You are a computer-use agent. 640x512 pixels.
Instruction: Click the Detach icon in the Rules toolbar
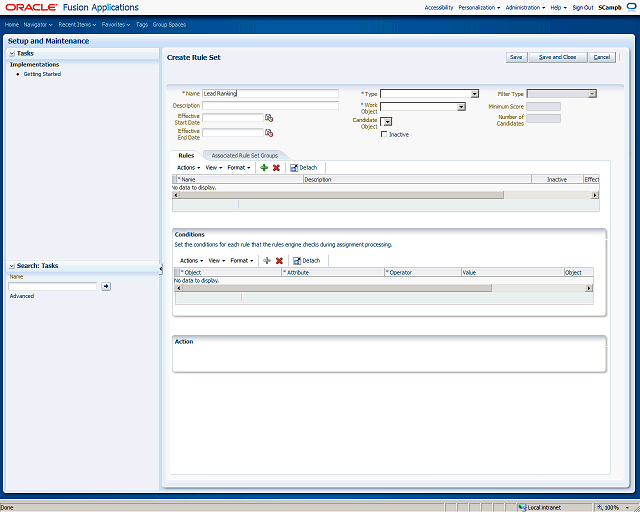coord(294,168)
